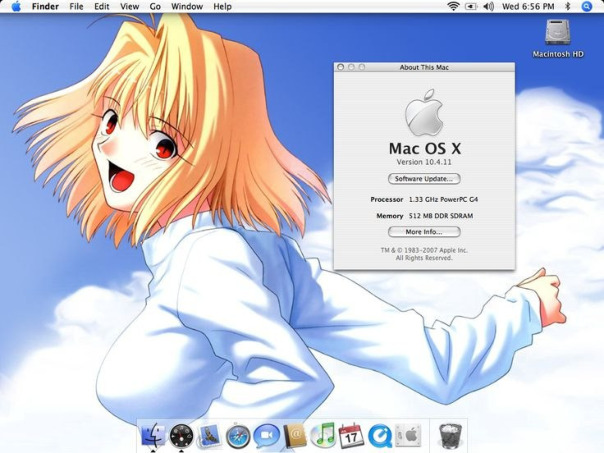Launch iTunes from the dock
The image size is (604, 453).
click(323, 435)
